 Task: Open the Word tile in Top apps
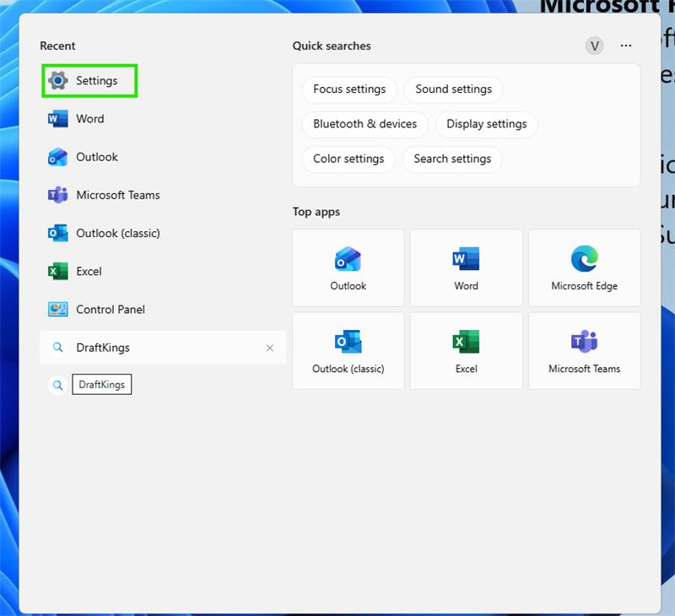tap(467, 267)
